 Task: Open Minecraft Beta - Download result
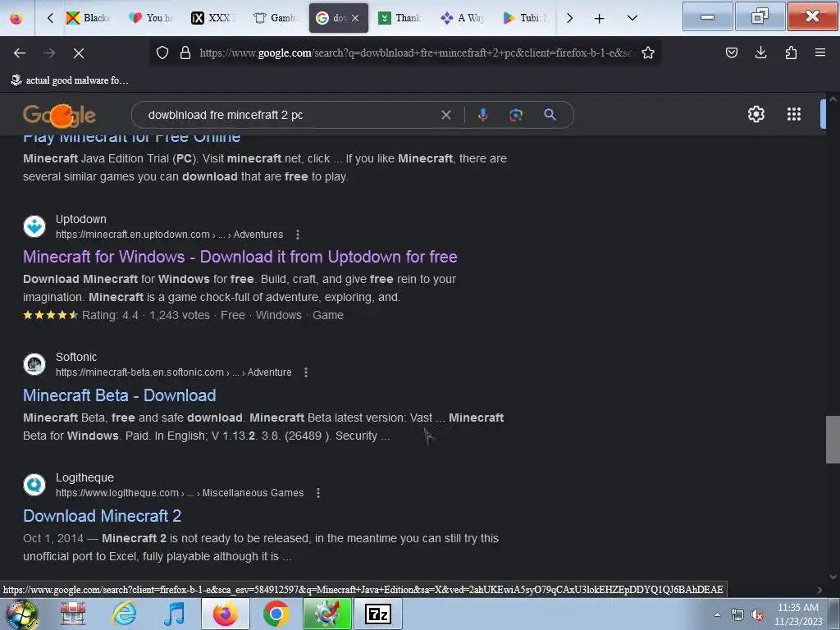click(120, 395)
